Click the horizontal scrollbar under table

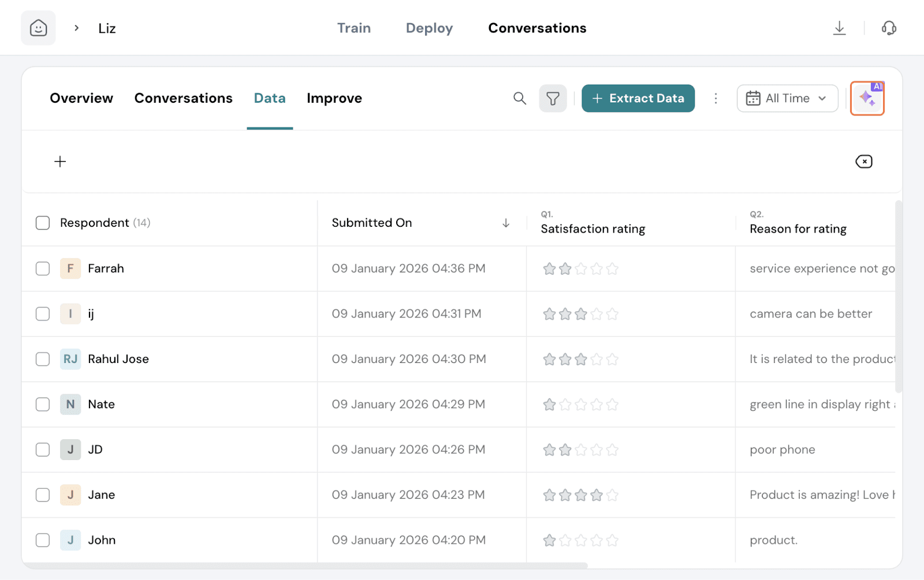(x=305, y=566)
